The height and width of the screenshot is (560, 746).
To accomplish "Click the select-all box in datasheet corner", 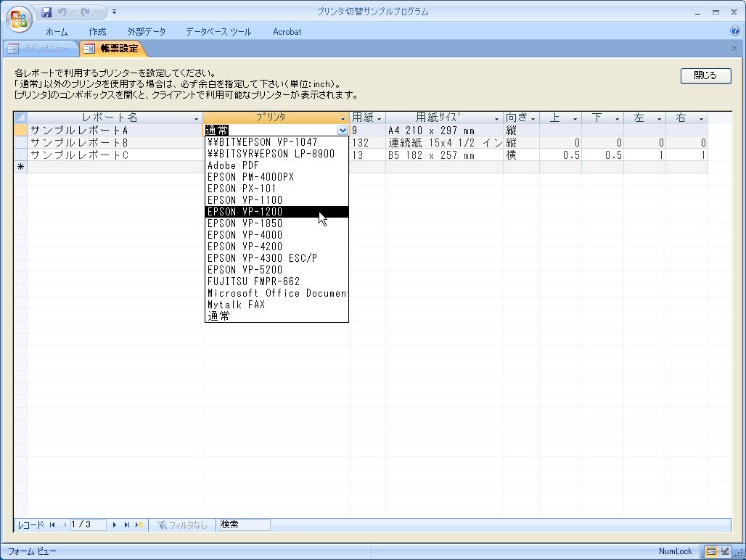I will (20, 118).
